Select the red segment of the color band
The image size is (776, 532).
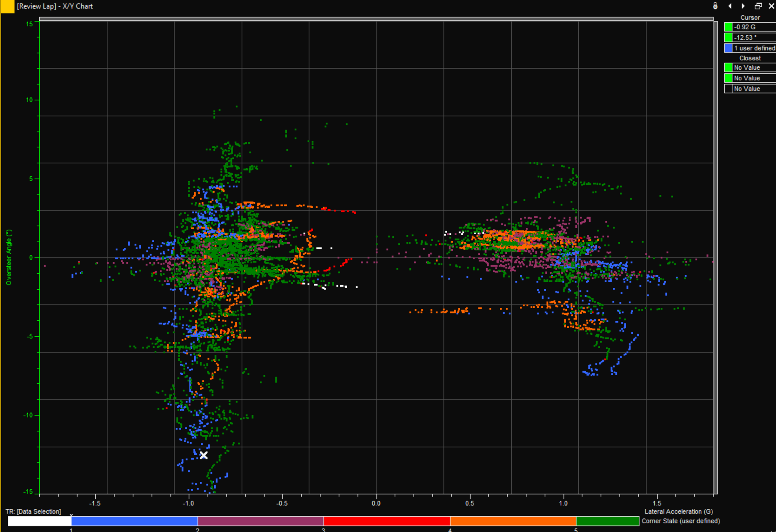click(x=386, y=521)
